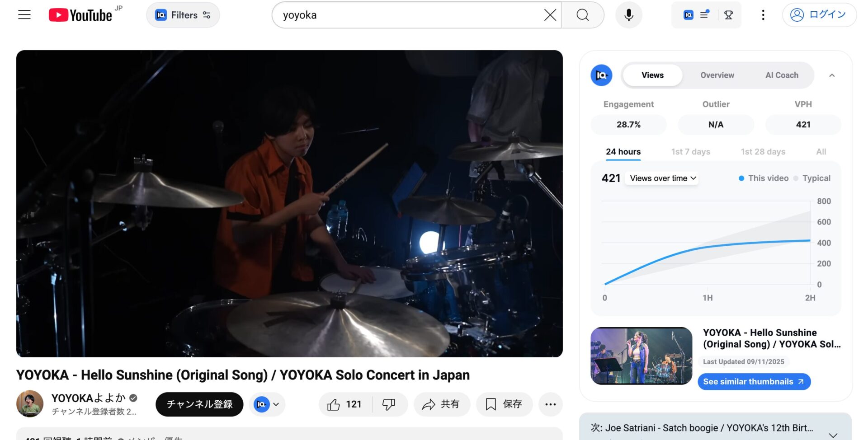Open the more actions ellipsis button
Screen dimensions: 868x440
coord(550,404)
